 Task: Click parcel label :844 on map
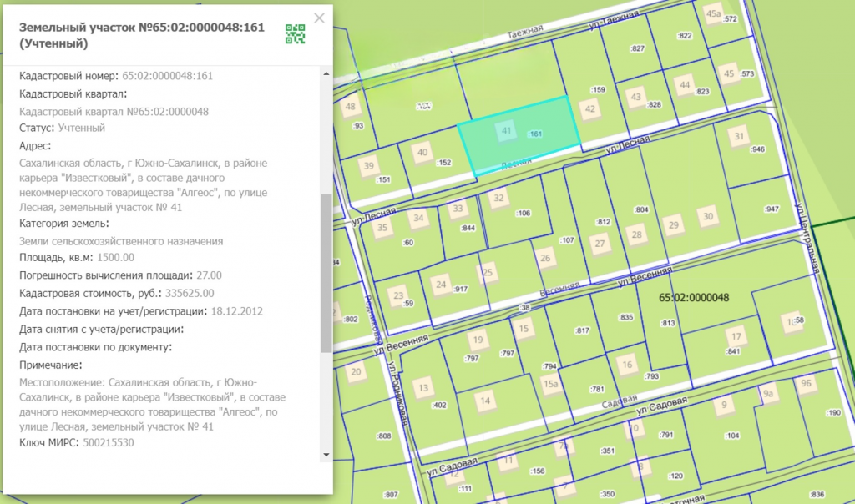point(468,229)
